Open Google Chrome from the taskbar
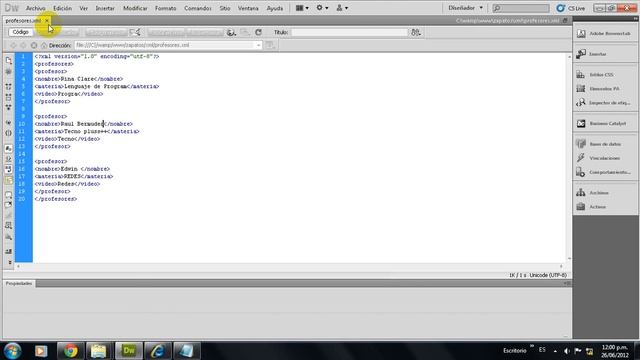 pos(70,351)
